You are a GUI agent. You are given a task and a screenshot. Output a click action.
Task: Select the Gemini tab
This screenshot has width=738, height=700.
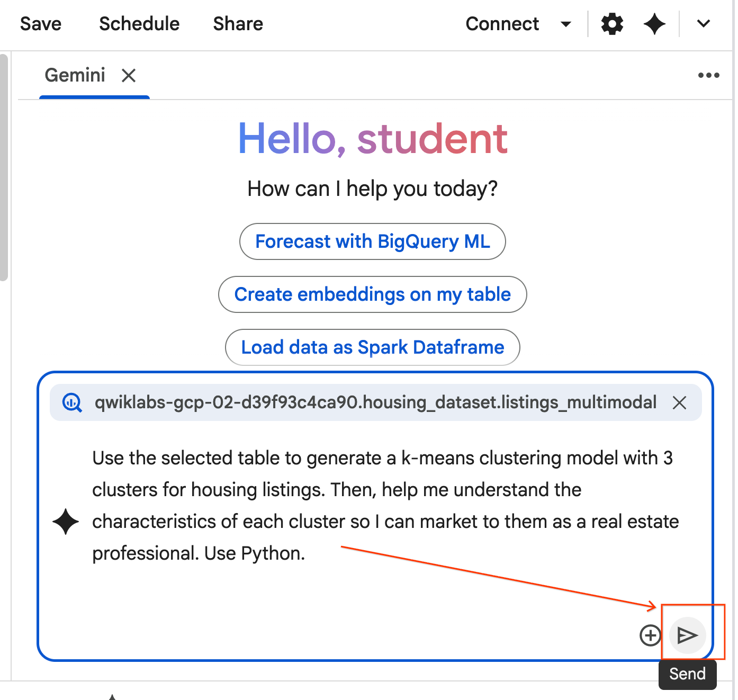75,76
